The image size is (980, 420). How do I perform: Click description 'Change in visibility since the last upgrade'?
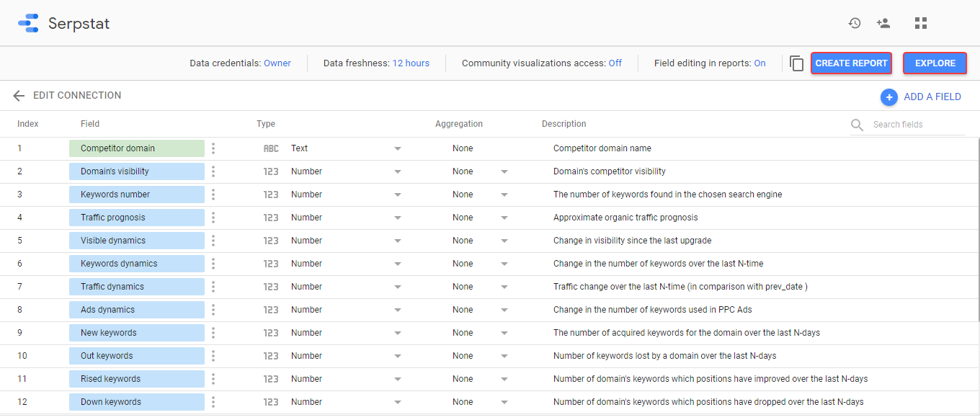(x=633, y=241)
